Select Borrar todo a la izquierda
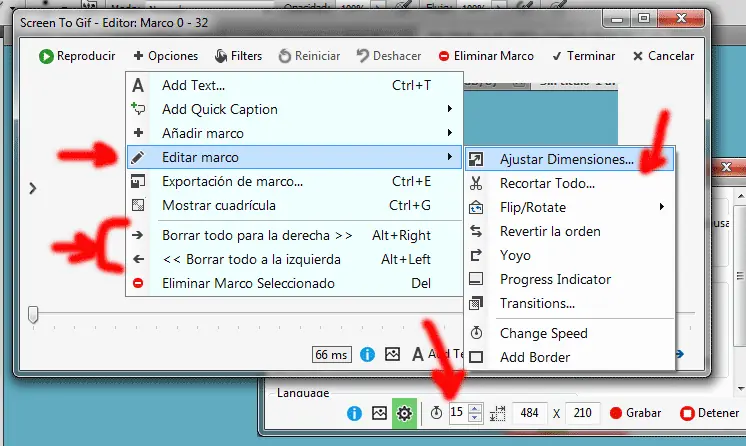Screen dimensions: 746x446 click(294, 259)
